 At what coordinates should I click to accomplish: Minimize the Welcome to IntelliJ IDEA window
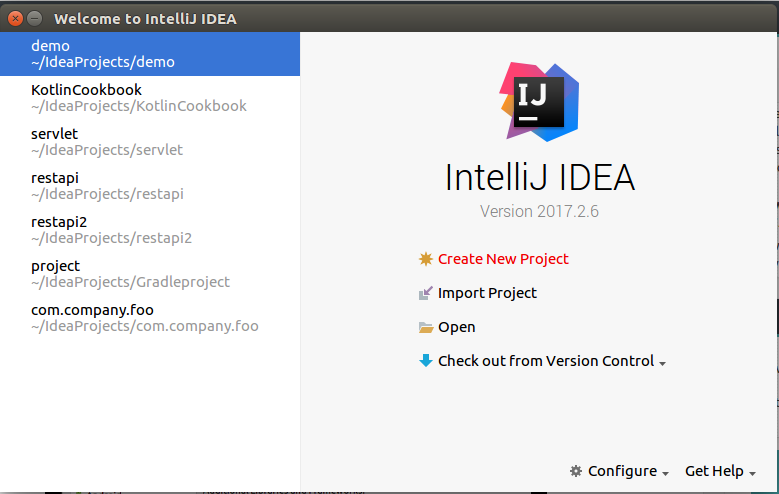[34, 18]
